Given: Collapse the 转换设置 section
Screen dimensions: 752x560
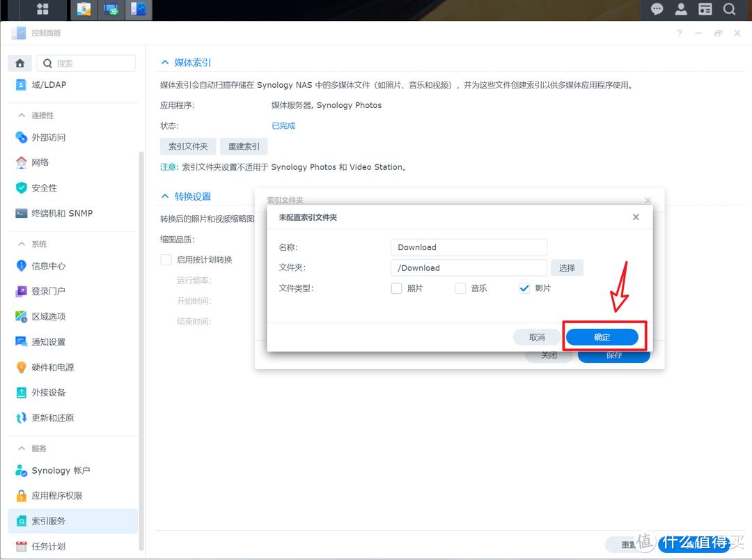Looking at the screenshot, I should tap(165, 196).
